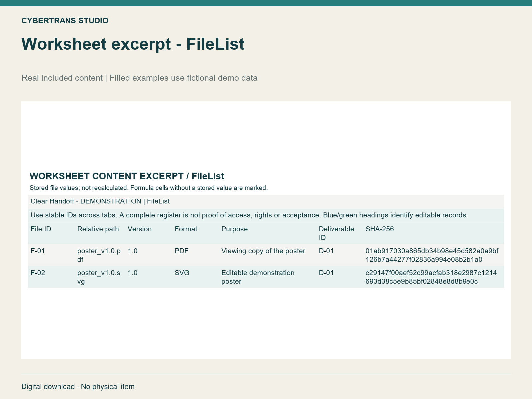Click the 'Stored file values; not recalculated' note
The image size is (532, 399).
pyautogui.click(x=149, y=188)
